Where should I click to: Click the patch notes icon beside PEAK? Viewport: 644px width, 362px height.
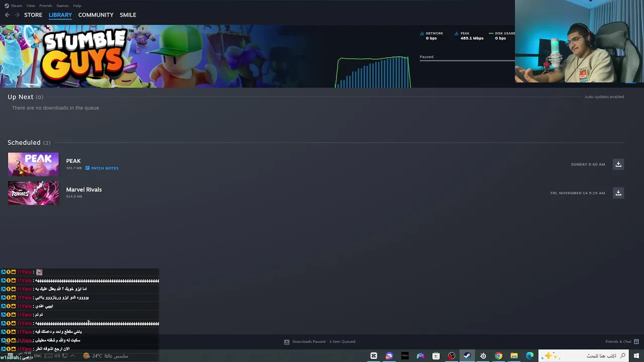(88, 168)
